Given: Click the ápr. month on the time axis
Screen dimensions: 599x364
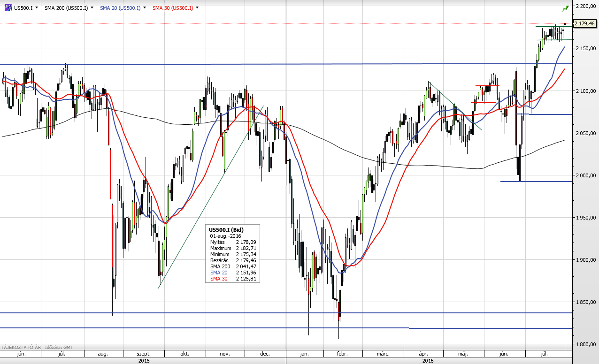Looking at the screenshot, I should (423, 354).
